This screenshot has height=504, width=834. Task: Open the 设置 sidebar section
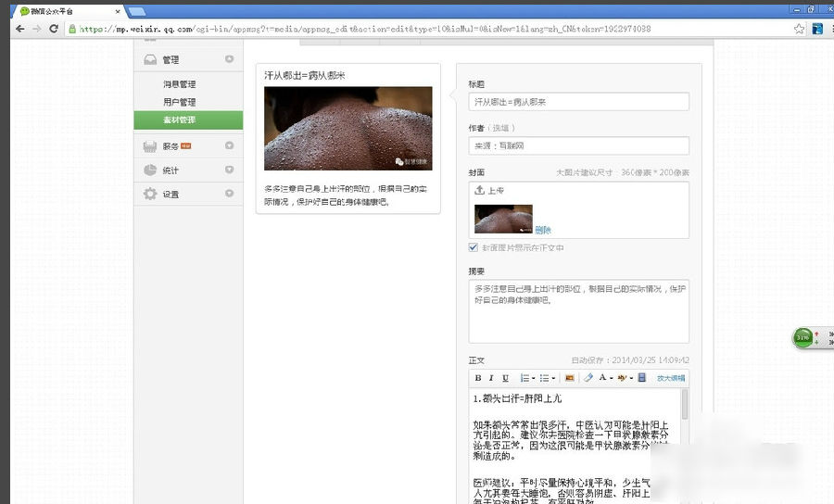point(188,194)
